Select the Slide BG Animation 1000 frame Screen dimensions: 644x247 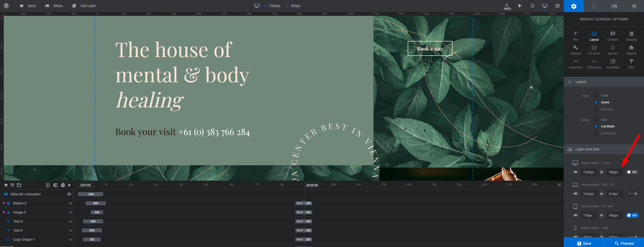coord(91,194)
